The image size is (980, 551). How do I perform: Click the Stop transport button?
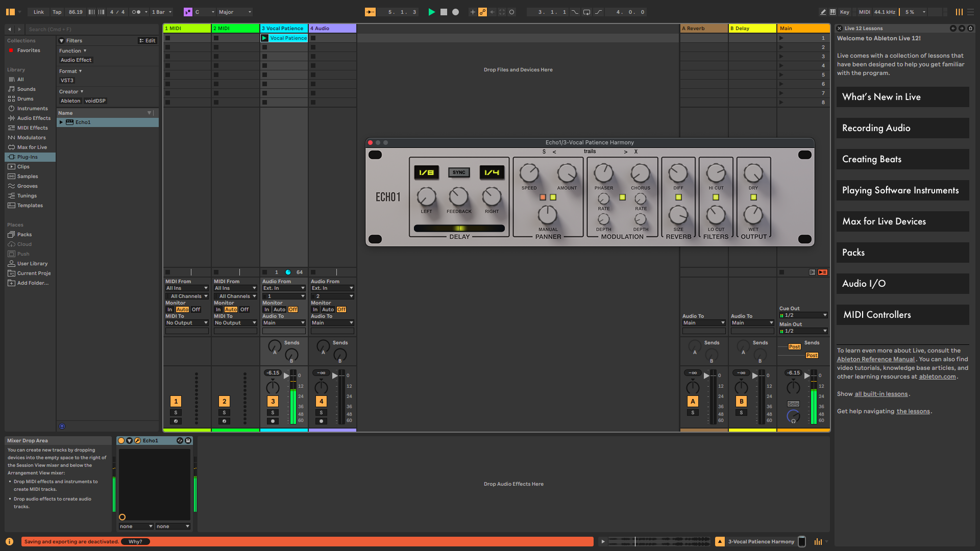[444, 12]
